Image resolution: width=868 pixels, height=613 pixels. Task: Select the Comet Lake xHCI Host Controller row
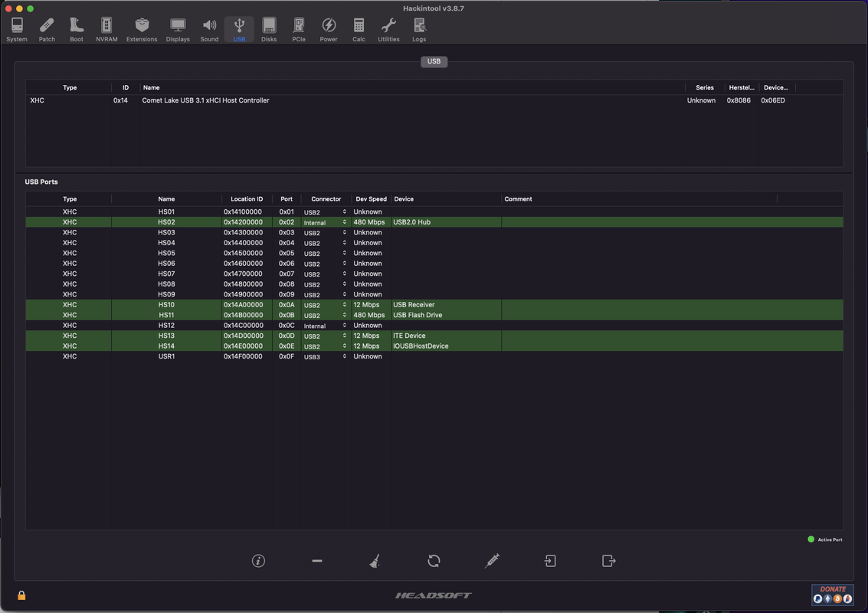(434, 100)
